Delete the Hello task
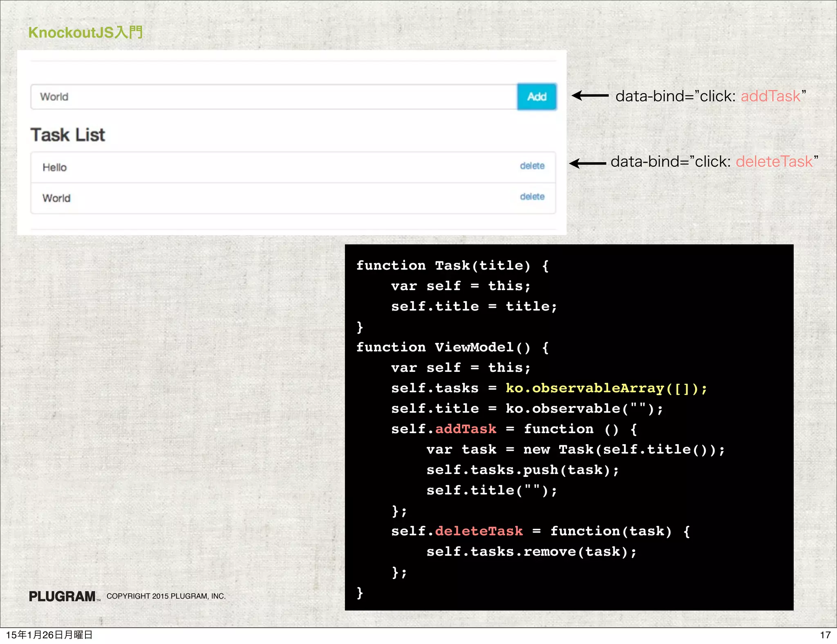 532,166
